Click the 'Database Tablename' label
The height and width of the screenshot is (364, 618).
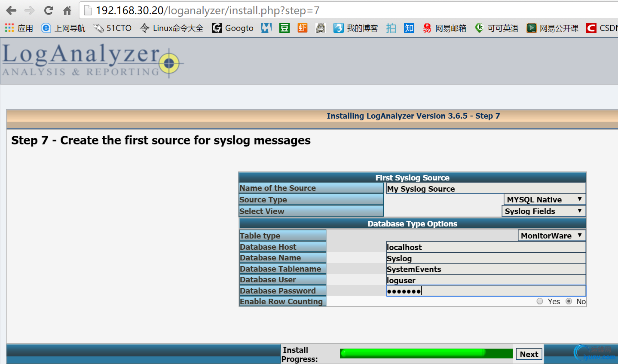[x=281, y=269]
